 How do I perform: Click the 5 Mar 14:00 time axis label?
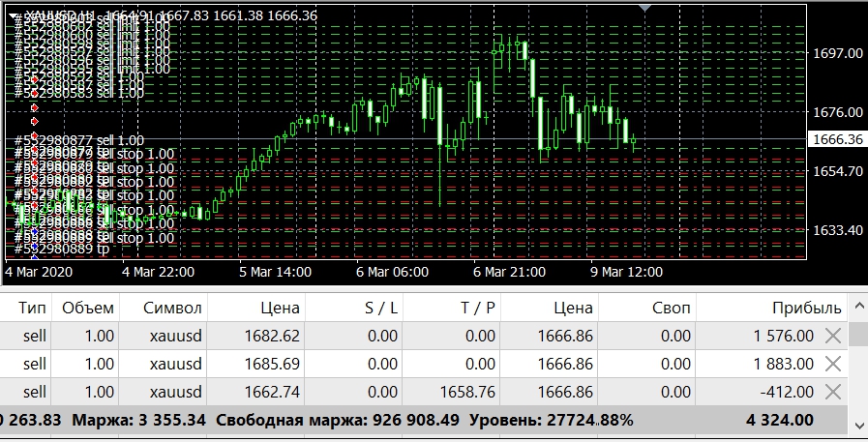(275, 272)
